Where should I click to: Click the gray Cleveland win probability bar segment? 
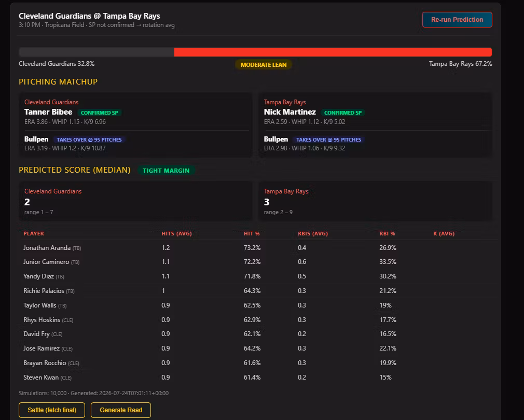[x=96, y=52]
